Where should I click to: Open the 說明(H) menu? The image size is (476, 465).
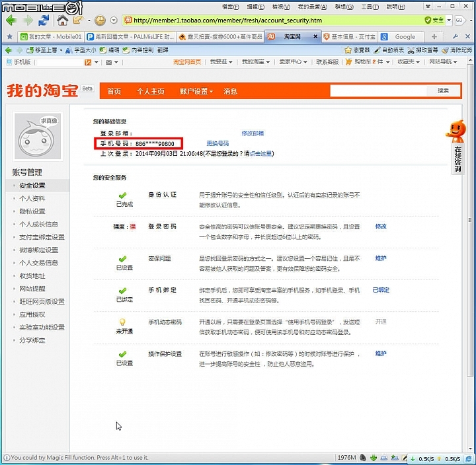tap(395, 7)
